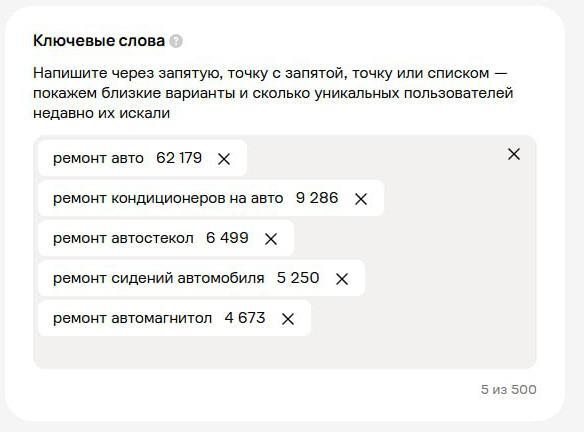Delete the "ремонт сидений автомобиля" keyword
Image resolution: width=584 pixels, height=432 pixels.
(342, 279)
